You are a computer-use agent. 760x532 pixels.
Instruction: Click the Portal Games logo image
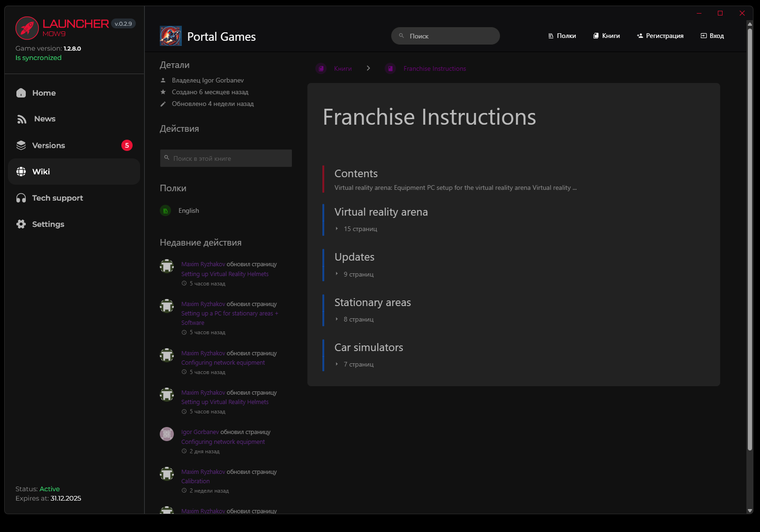click(x=171, y=36)
